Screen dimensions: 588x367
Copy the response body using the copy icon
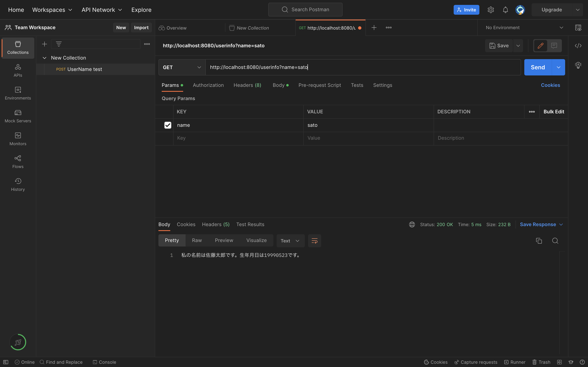539,241
